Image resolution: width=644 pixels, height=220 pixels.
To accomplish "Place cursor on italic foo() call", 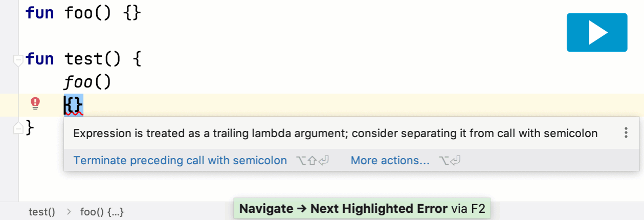I will point(87,82).
